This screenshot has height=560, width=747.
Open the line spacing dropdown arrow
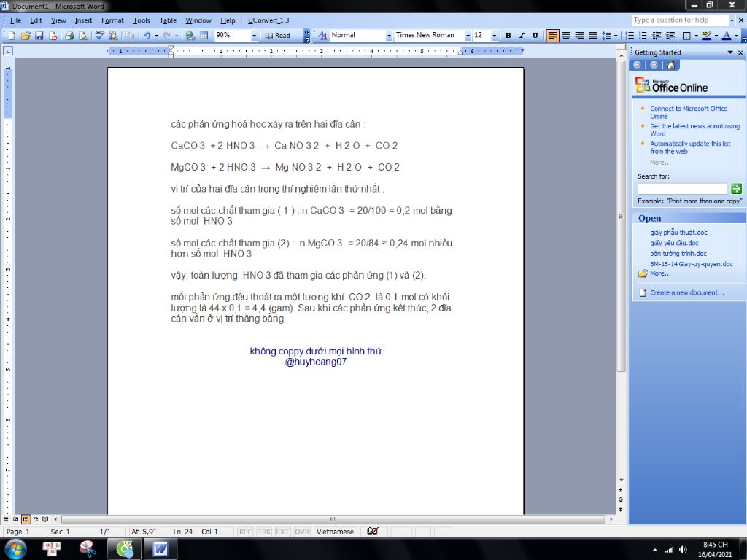616,36
